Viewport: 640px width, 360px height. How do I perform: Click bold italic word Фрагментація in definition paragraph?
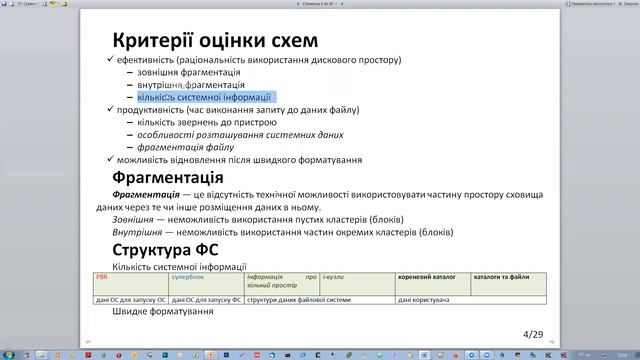coord(146,194)
